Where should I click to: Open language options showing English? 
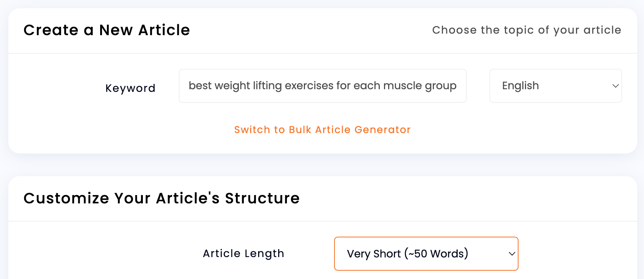click(x=555, y=86)
